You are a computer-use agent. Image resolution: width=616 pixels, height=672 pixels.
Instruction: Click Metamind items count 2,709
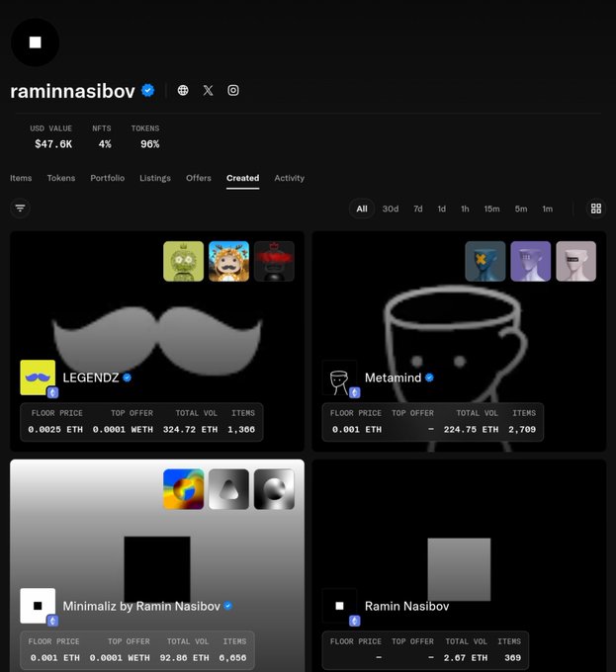tap(522, 430)
